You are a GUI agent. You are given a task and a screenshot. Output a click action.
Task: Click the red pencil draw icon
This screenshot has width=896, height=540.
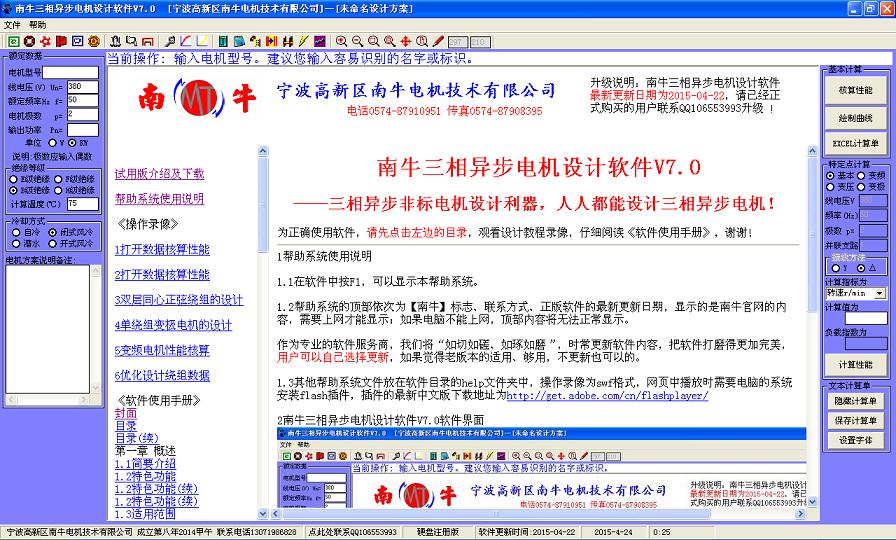coord(438,41)
